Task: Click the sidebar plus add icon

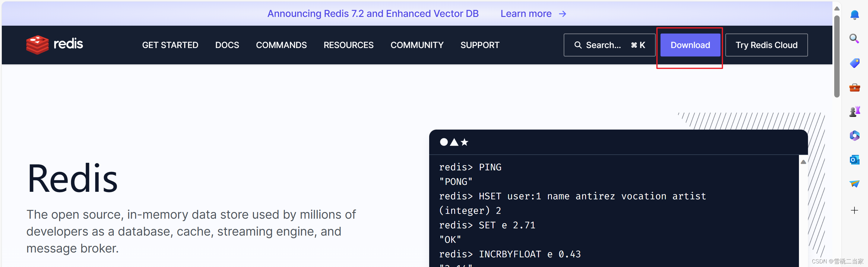Action: tap(854, 211)
